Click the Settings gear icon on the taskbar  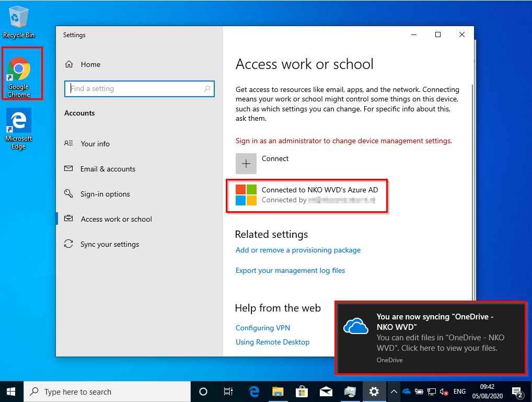[374, 392]
